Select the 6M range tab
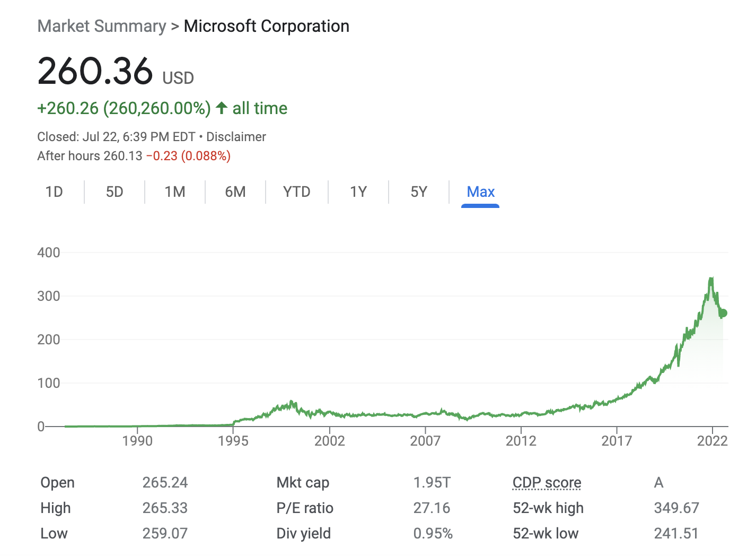Image resolution: width=756 pixels, height=556 pixels. click(235, 192)
